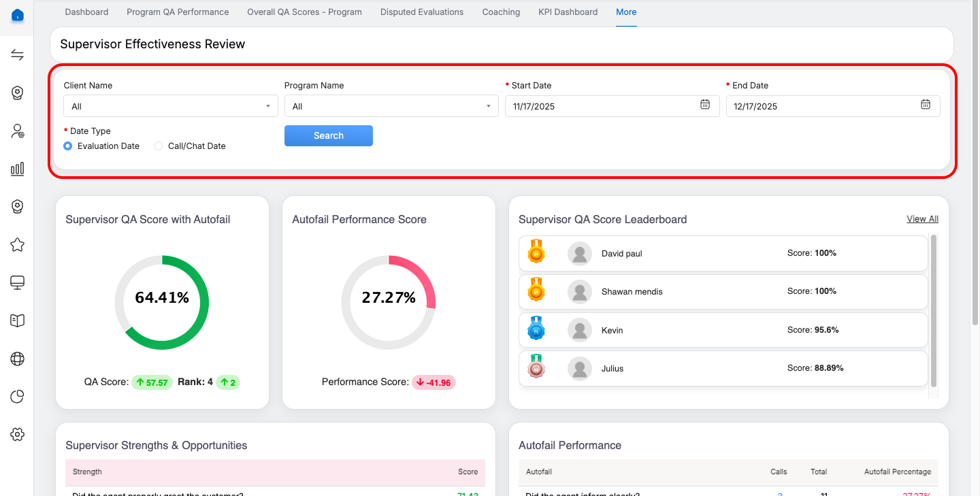Click the leaderboard vertical scrollbar
Viewport: 980px width, 496px height.
[934, 310]
